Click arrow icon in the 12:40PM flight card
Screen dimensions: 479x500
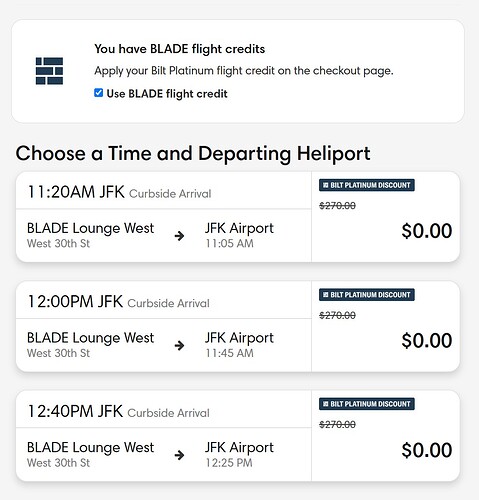click(x=179, y=455)
